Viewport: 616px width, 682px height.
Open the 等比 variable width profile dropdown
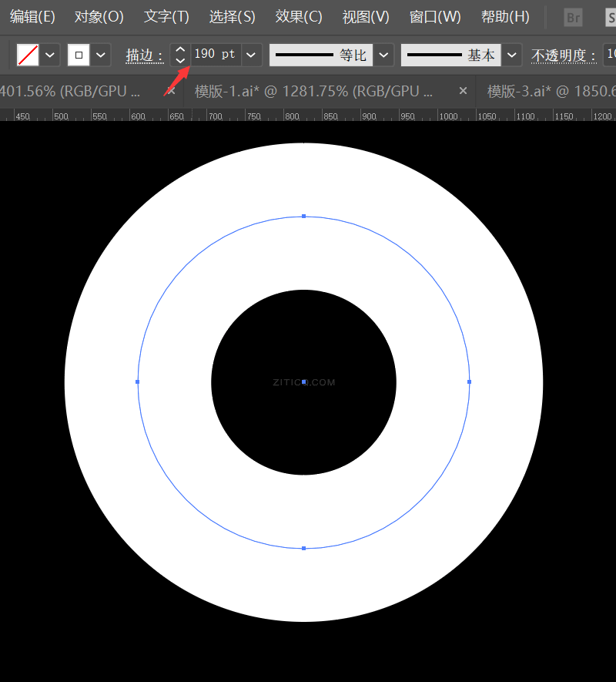[384, 55]
